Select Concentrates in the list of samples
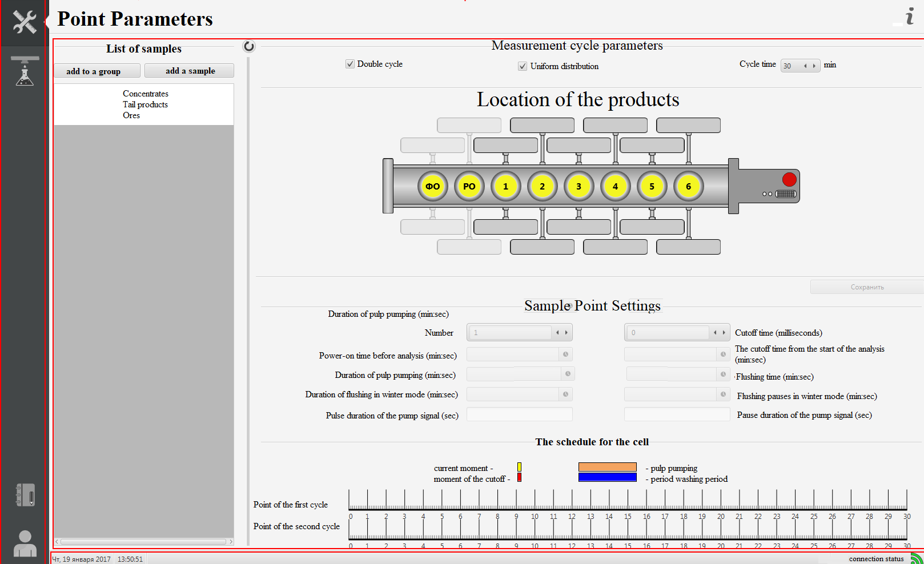 pyautogui.click(x=145, y=94)
